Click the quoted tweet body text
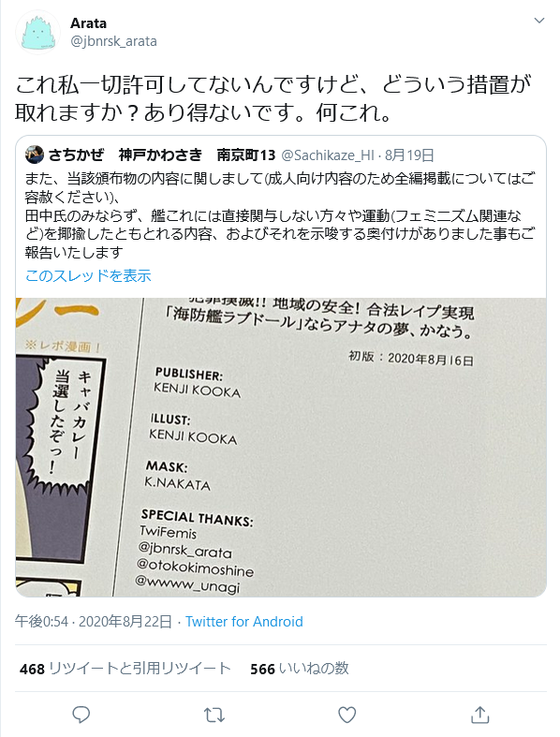Image resolution: width=560 pixels, height=737 pixels. click(x=280, y=215)
